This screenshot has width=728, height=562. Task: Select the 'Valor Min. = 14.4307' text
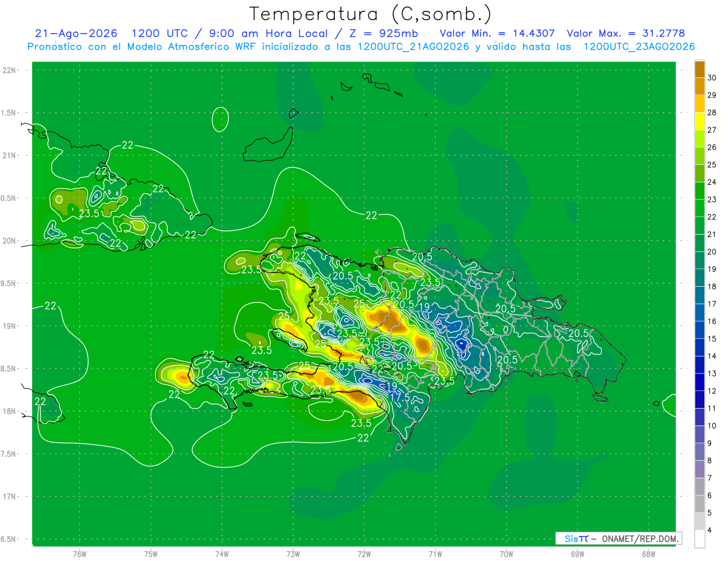click(x=497, y=34)
